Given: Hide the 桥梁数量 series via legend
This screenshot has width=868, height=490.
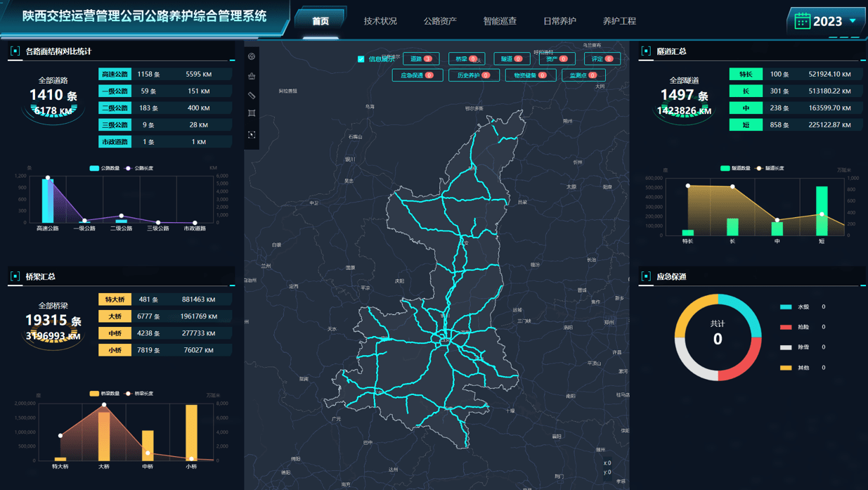Looking at the screenshot, I should [x=105, y=394].
